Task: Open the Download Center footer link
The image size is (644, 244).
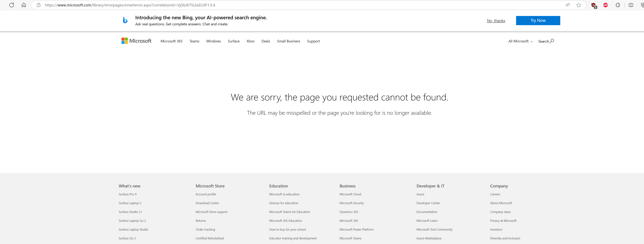Action: pos(207,203)
